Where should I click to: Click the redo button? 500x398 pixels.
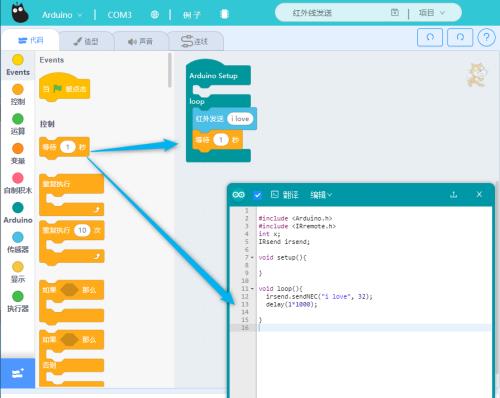460,37
